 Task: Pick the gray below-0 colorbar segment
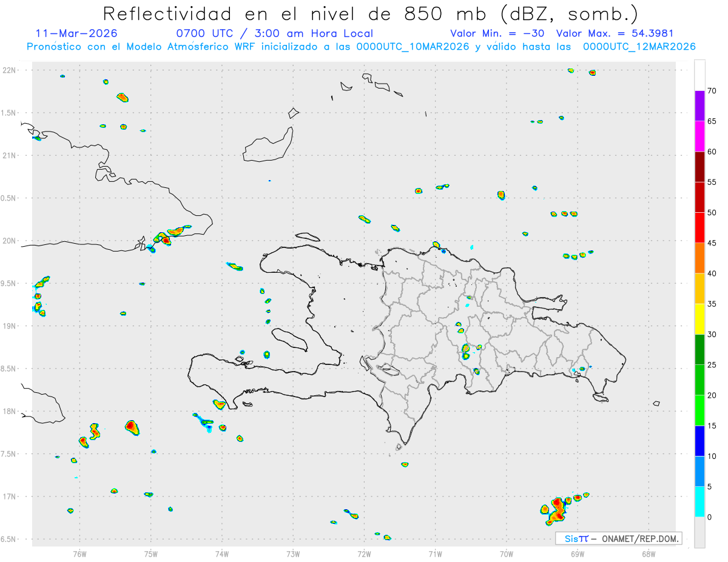700,532
